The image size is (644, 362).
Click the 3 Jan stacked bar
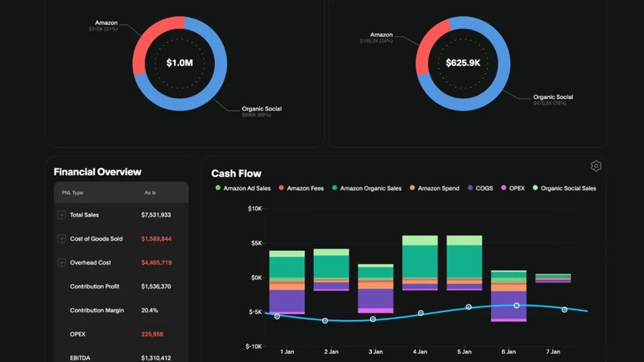pos(376,289)
